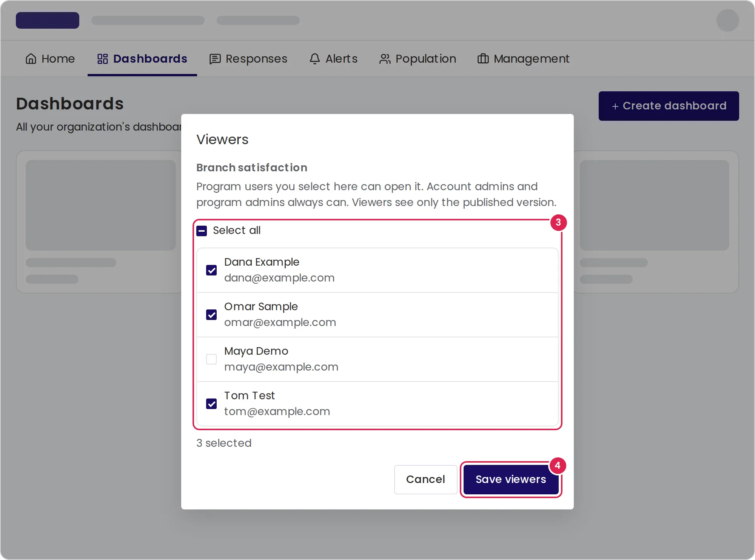Uncheck Tom Test as a viewer
Viewport: 755px width, 560px height.
coord(211,404)
